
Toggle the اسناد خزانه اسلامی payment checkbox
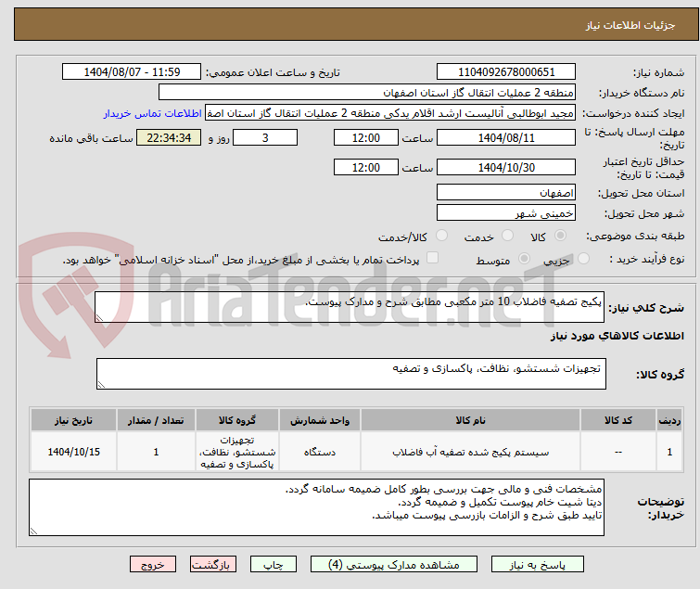(x=432, y=258)
